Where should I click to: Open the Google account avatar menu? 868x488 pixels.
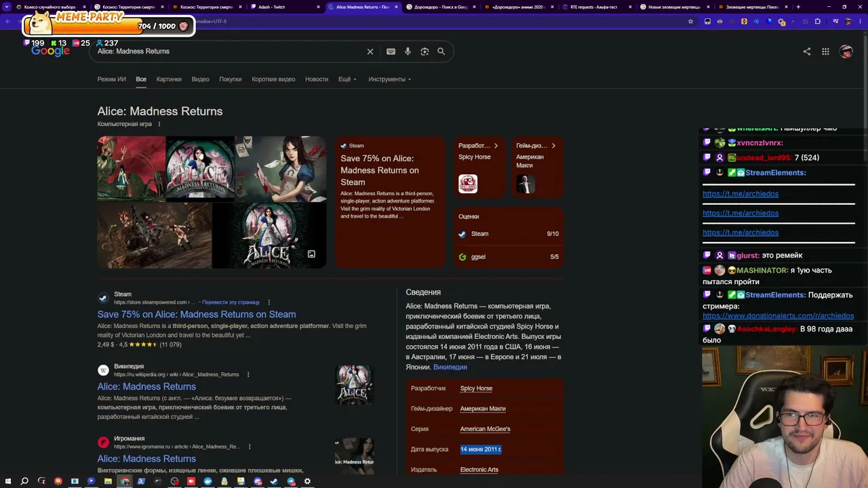(x=846, y=52)
